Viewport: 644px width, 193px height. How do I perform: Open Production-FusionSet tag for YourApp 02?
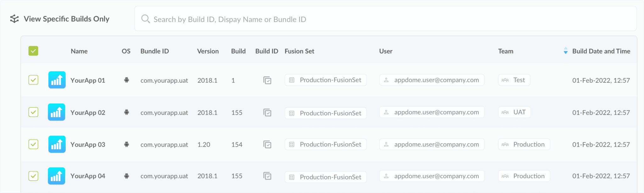[x=326, y=113]
